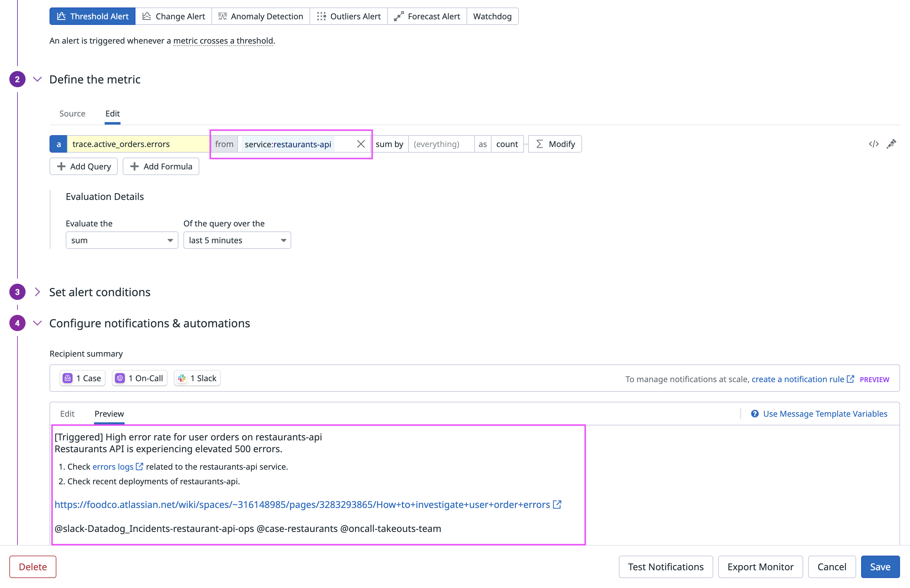Expand the Set alert conditions section
910x588 pixels.
tap(37, 292)
